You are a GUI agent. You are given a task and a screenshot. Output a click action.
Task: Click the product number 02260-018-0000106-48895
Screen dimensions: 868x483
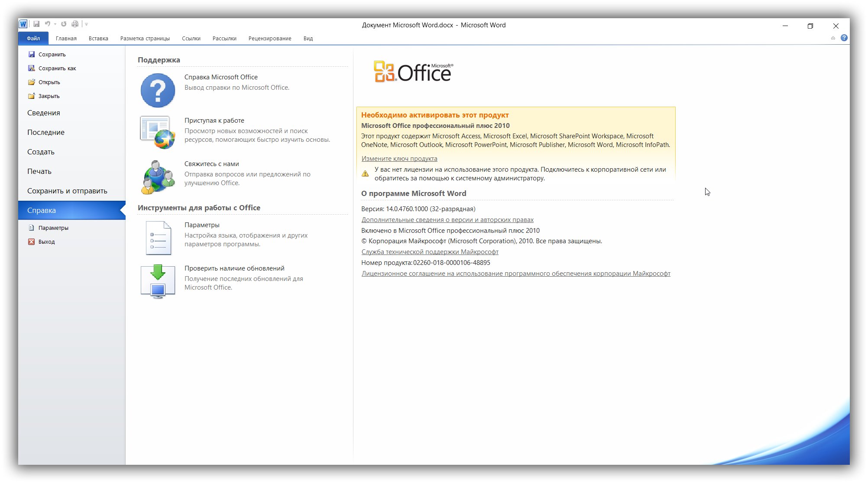click(x=452, y=263)
